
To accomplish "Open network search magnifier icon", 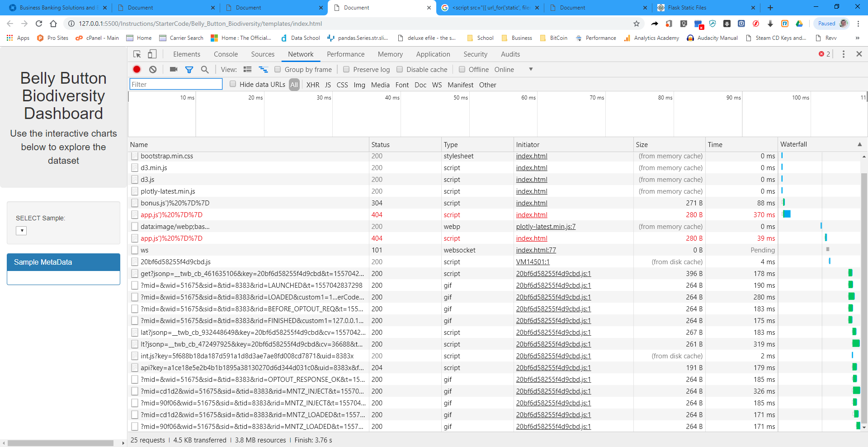I will click(x=205, y=69).
